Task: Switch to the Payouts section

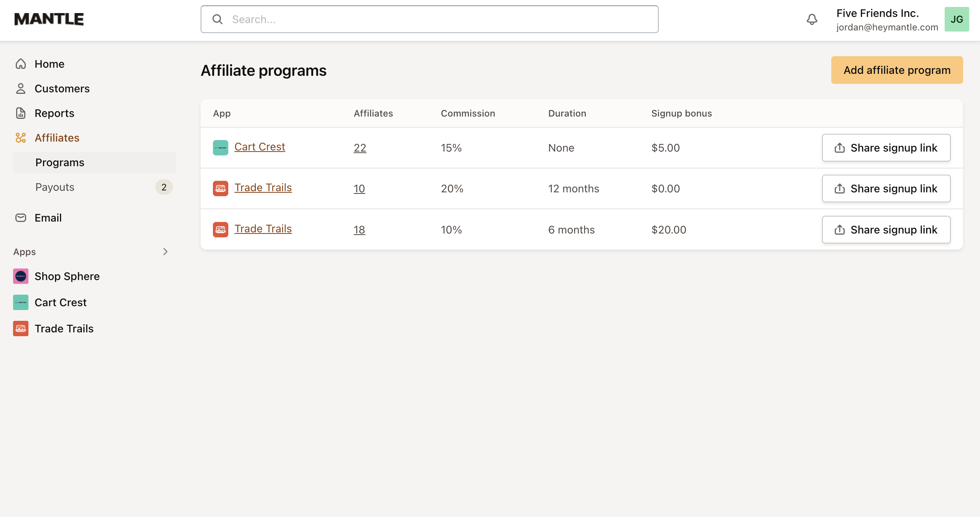Action: [55, 187]
